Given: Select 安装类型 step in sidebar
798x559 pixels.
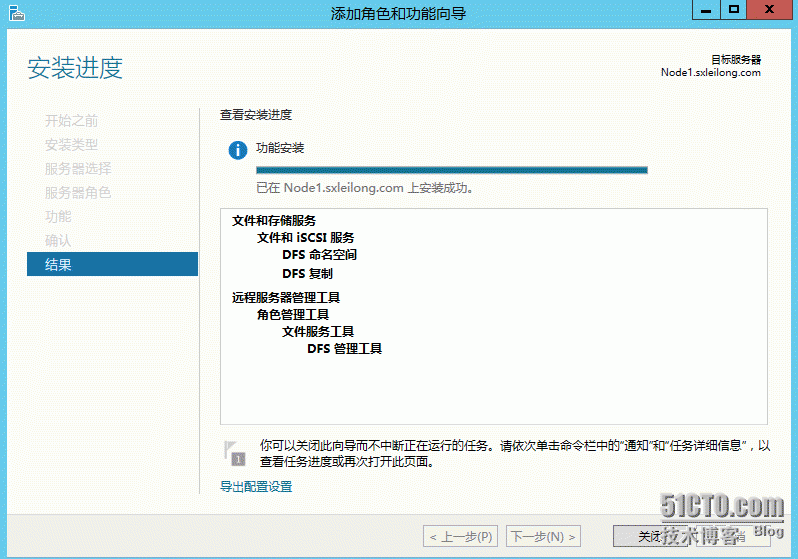Looking at the screenshot, I should tap(71, 145).
